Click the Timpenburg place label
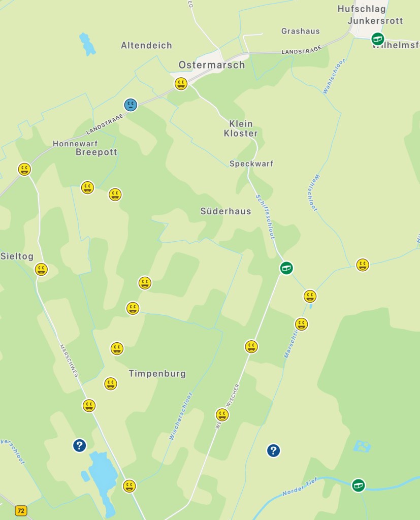This screenshot has width=420, height=520. click(157, 374)
